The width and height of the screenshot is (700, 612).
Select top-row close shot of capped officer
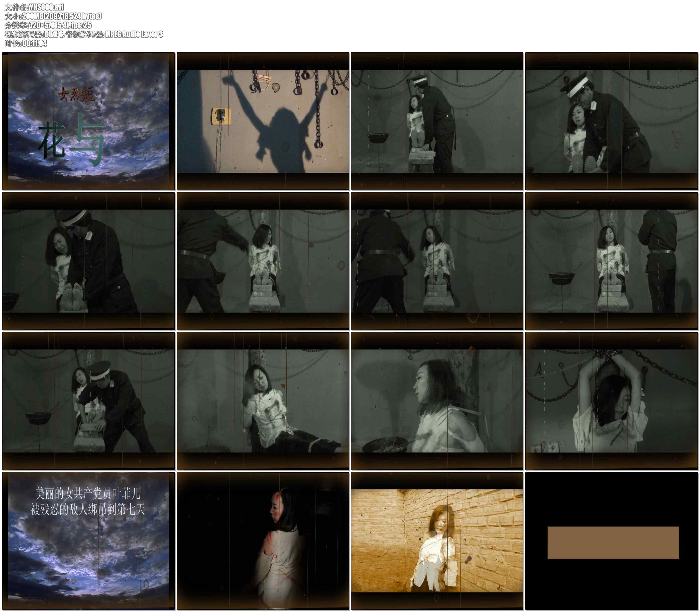tap(611, 121)
